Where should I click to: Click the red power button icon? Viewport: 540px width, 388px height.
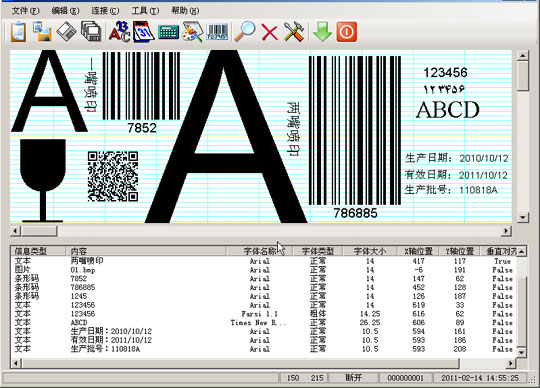[x=346, y=32]
